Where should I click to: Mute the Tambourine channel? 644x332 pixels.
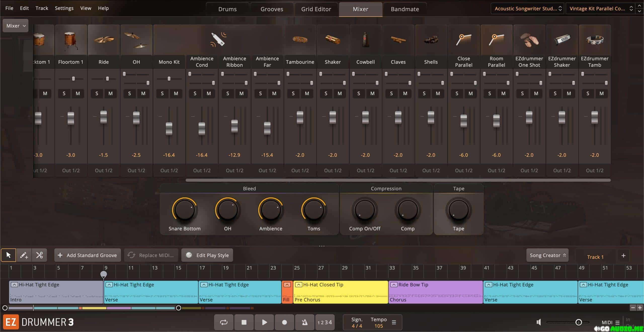pos(307,94)
